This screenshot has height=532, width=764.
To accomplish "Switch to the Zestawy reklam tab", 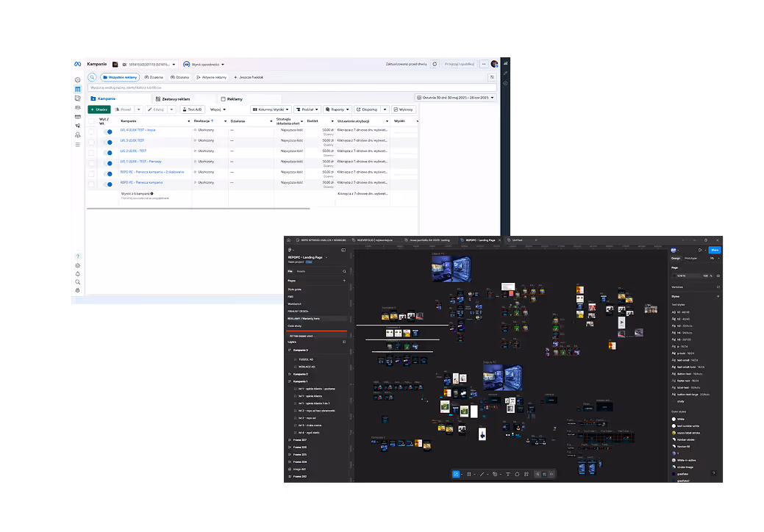I will click(173, 98).
